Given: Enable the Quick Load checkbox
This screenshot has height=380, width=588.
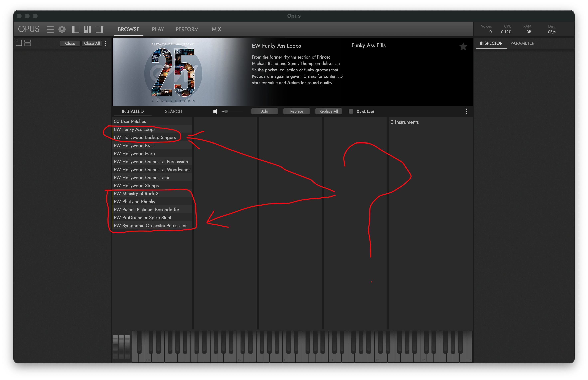Looking at the screenshot, I should (x=351, y=111).
